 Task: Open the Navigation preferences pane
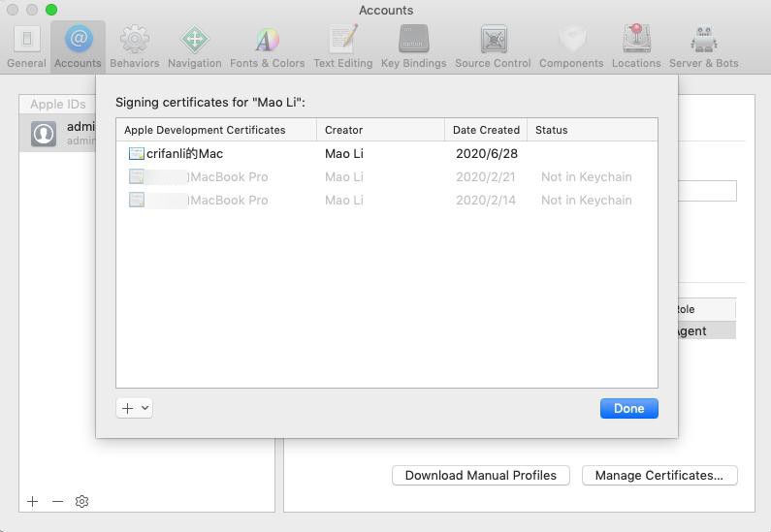[195, 47]
